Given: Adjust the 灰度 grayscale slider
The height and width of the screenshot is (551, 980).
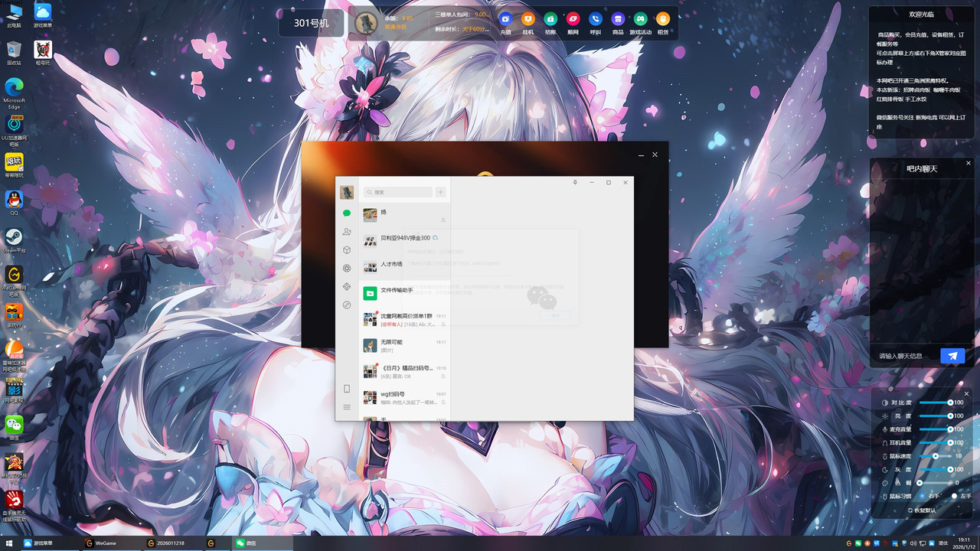Looking at the screenshot, I should 936,469.
